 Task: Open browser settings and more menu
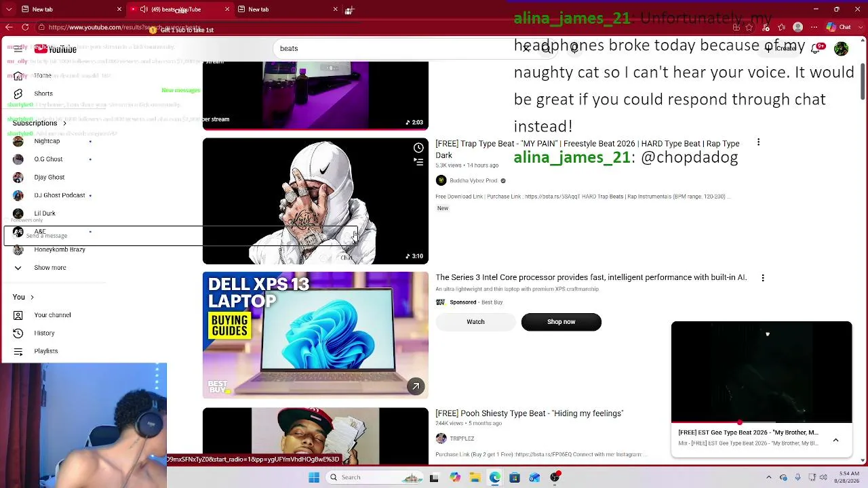click(x=814, y=27)
